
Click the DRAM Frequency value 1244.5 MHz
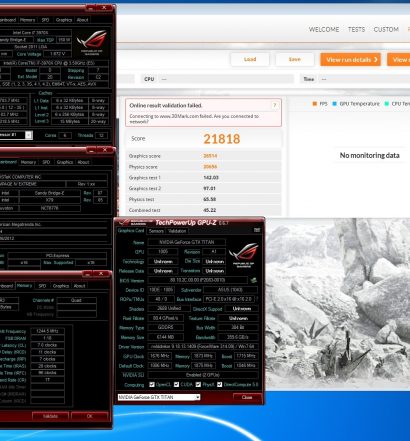47,331
